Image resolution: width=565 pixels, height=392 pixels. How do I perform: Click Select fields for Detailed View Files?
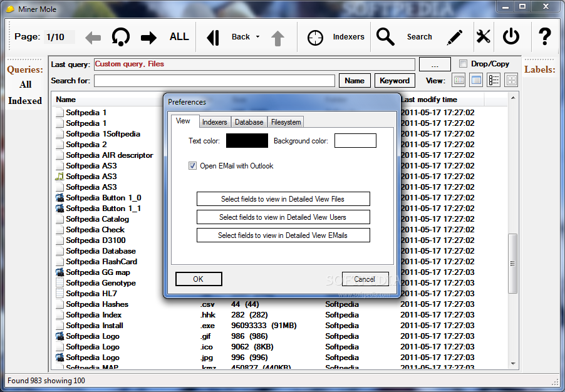(x=283, y=199)
